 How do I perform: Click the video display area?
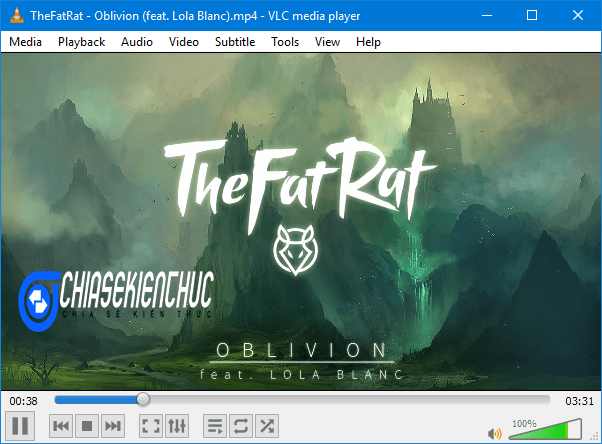tap(301, 222)
